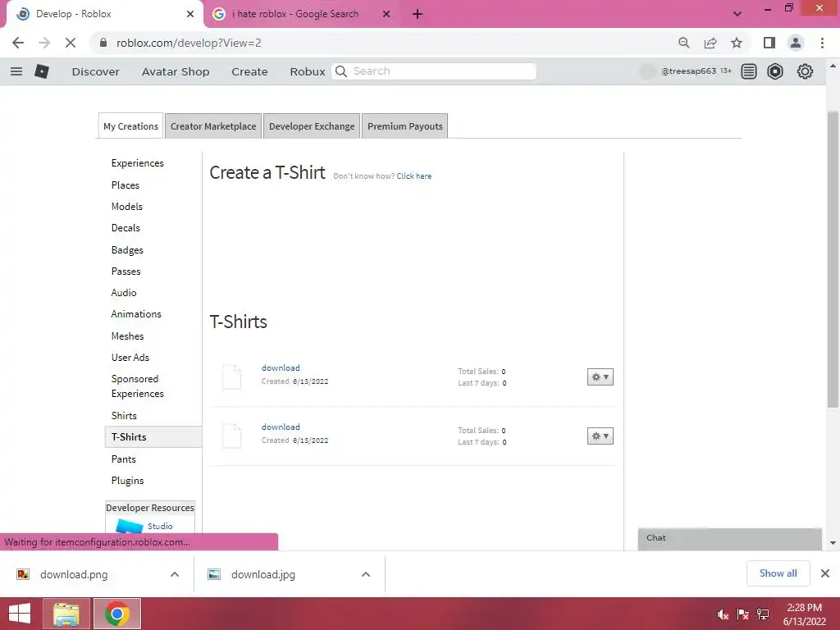Open Create in the top navigation
840x630 pixels.
[249, 71]
